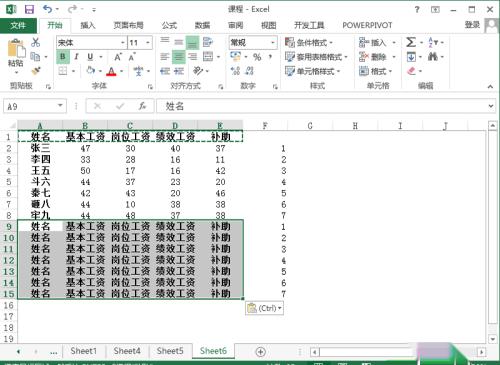Viewport: 500px width, 365px height.
Task: Apply comma style format
Action: (270, 57)
